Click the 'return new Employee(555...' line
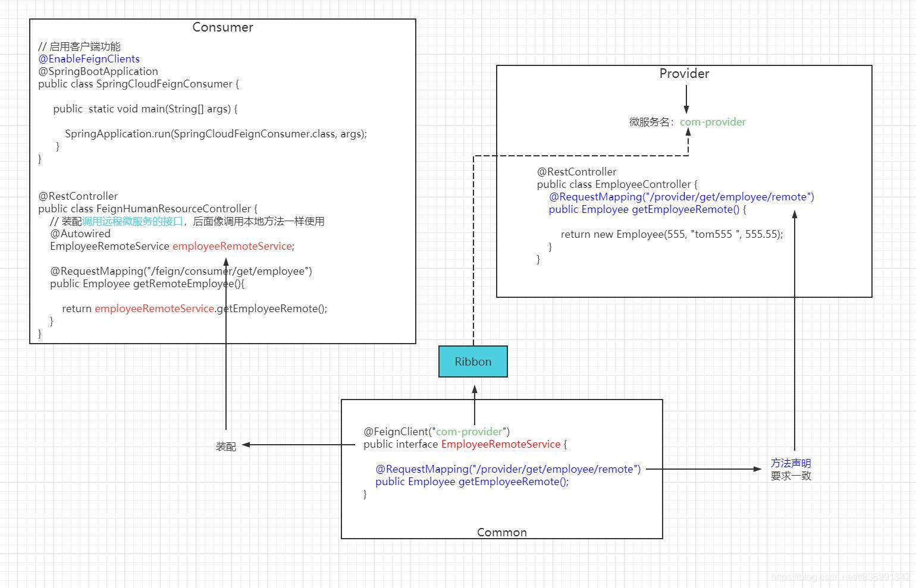 tap(672, 234)
